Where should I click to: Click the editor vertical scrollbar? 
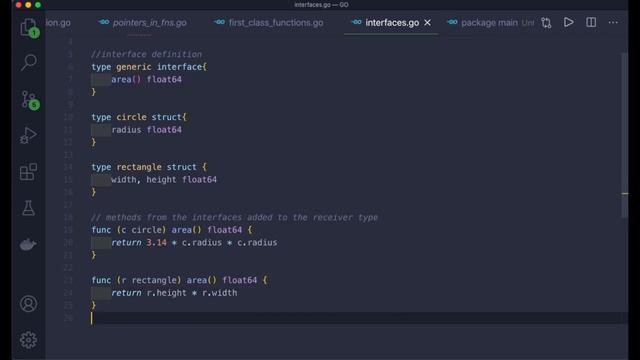click(624, 135)
